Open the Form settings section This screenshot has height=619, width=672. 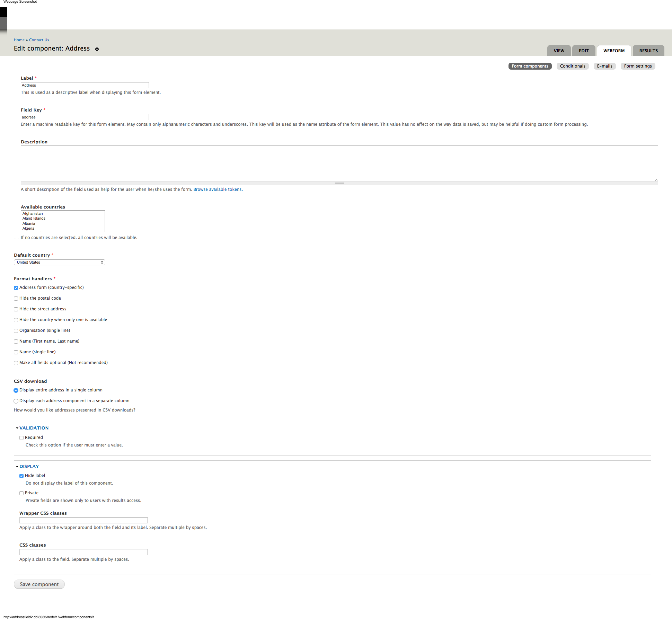point(638,66)
